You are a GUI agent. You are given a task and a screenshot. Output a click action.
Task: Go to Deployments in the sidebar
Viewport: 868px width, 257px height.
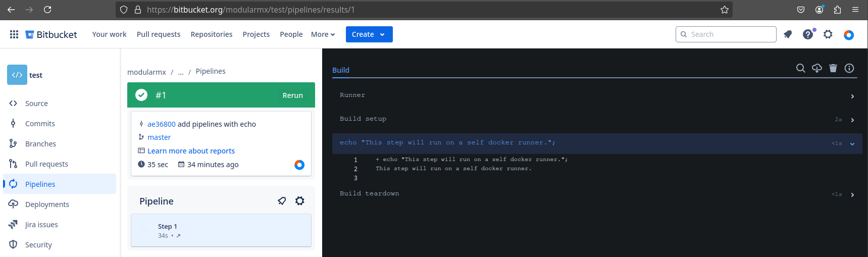[x=47, y=204]
